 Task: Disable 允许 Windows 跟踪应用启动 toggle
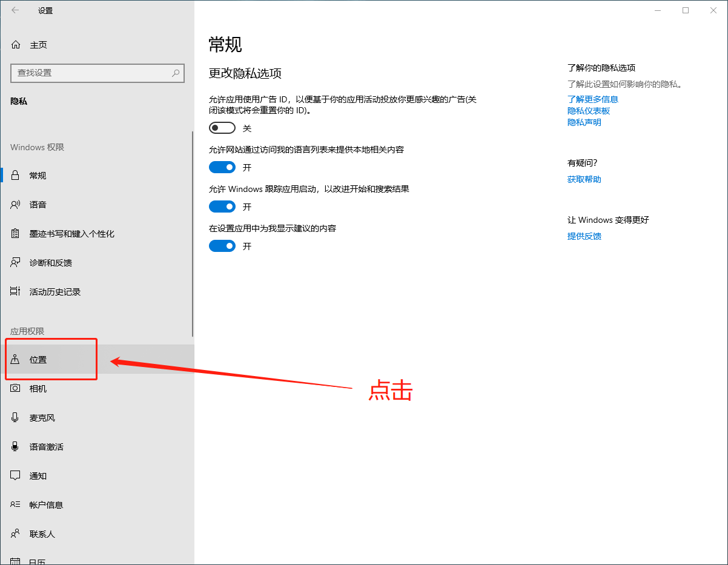[x=222, y=207]
